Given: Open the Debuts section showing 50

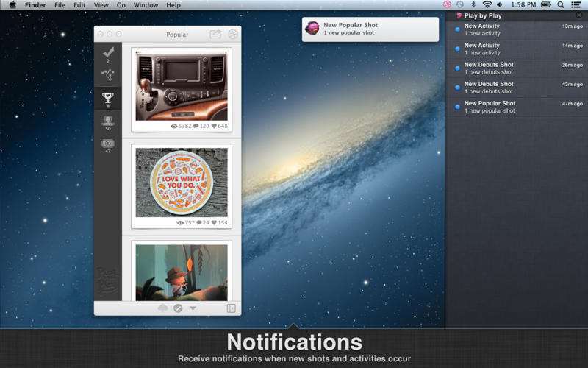Looking at the screenshot, I should (108, 121).
